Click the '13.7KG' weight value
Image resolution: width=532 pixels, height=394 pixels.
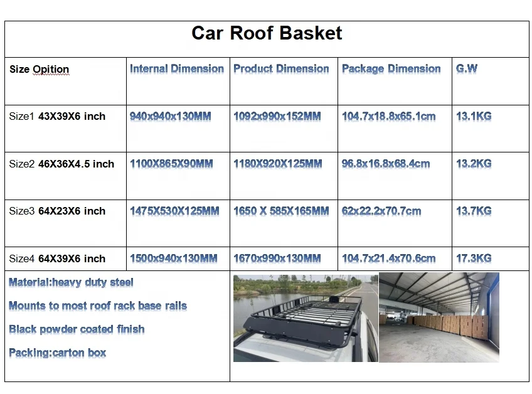point(474,211)
